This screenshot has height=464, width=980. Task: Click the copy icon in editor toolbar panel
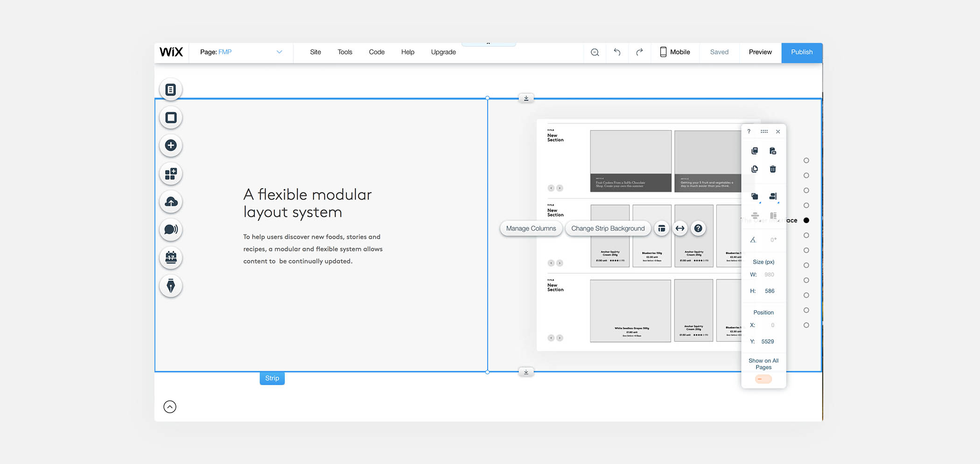coord(755,151)
